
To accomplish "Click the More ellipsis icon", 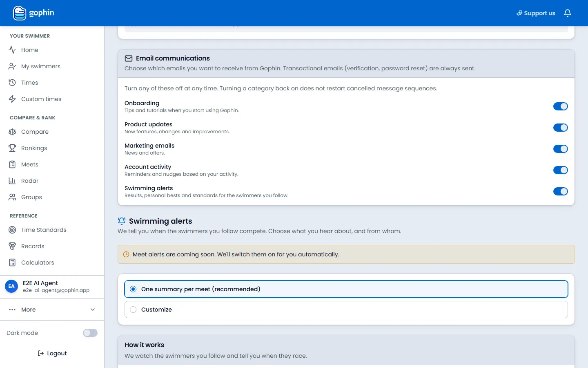I will click(x=12, y=310).
